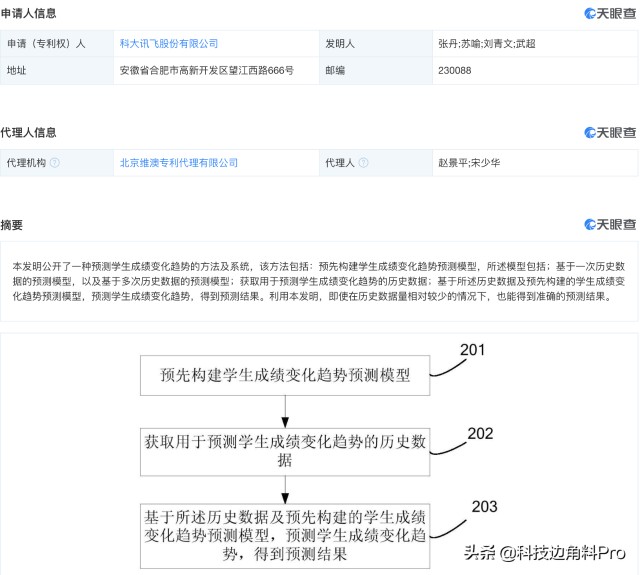This screenshot has width=640, height=575.
Task: Click the 代理人信息 section heading
Action: pyautogui.click(x=28, y=133)
